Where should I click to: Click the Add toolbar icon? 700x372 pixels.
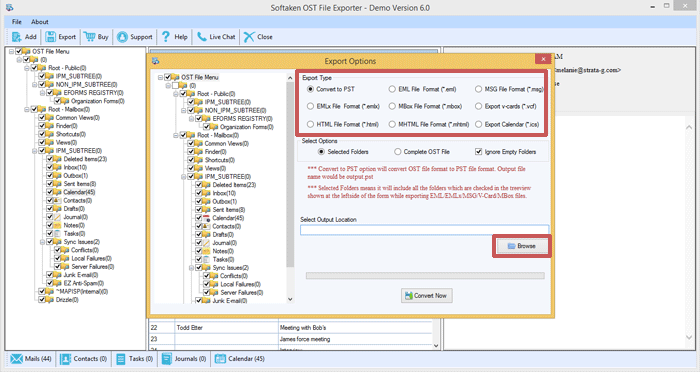(17, 37)
